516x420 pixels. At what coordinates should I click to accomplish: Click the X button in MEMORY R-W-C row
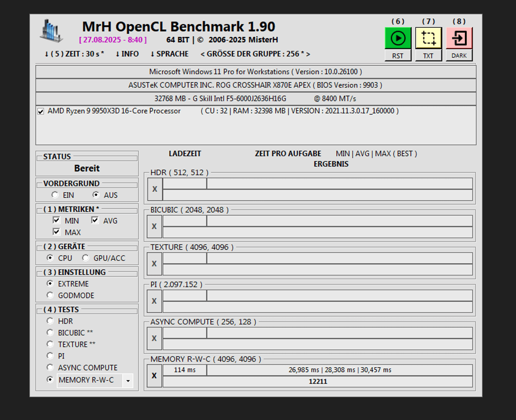pyautogui.click(x=154, y=376)
